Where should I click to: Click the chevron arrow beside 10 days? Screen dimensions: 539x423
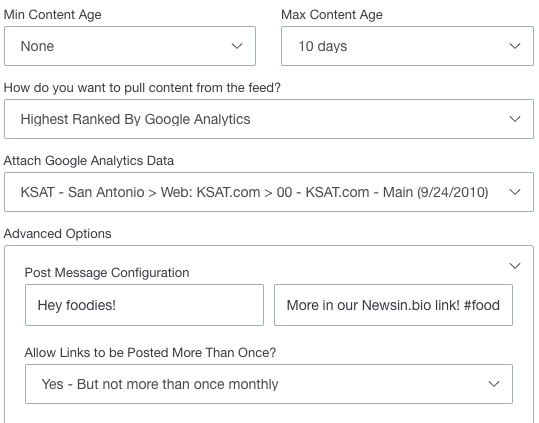pos(515,46)
